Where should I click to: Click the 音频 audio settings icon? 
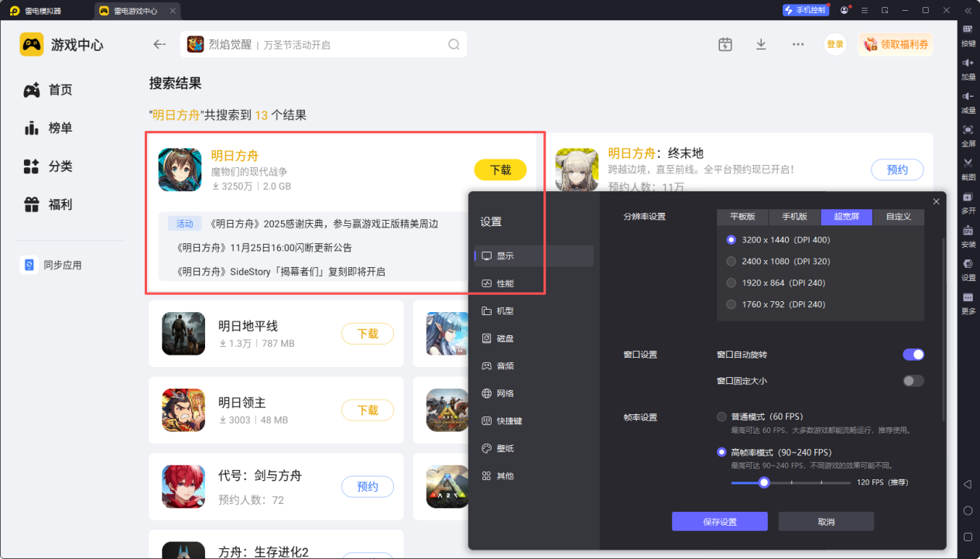[506, 365]
